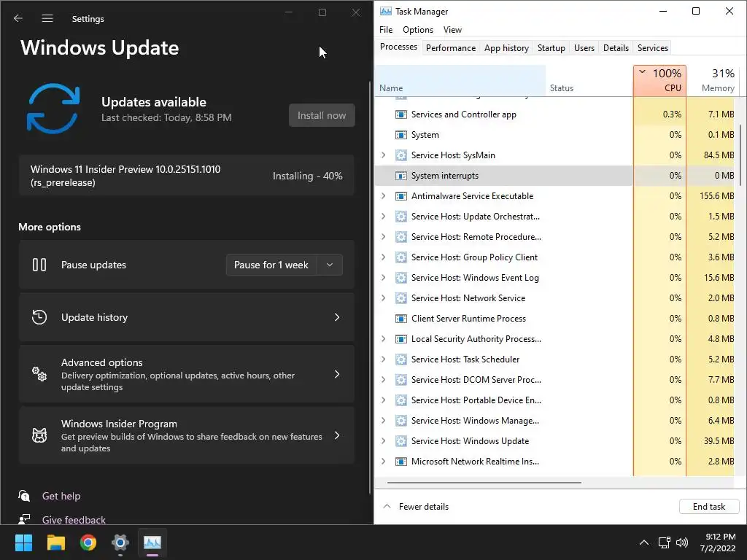Viewport: 747px width, 560px height.
Task: Switch to the Startup tab
Action: click(551, 47)
